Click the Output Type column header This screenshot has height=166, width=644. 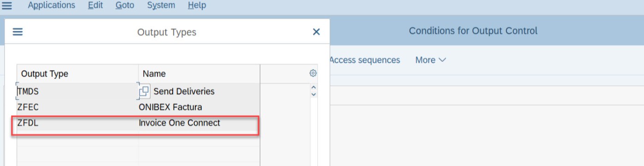tap(78, 74)
